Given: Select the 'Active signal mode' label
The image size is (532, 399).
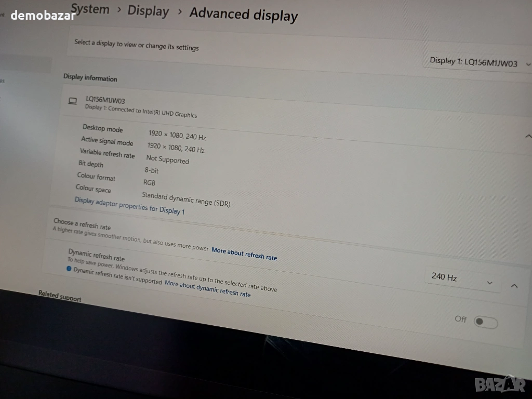Looking at the screenshot, I should 107,141.
